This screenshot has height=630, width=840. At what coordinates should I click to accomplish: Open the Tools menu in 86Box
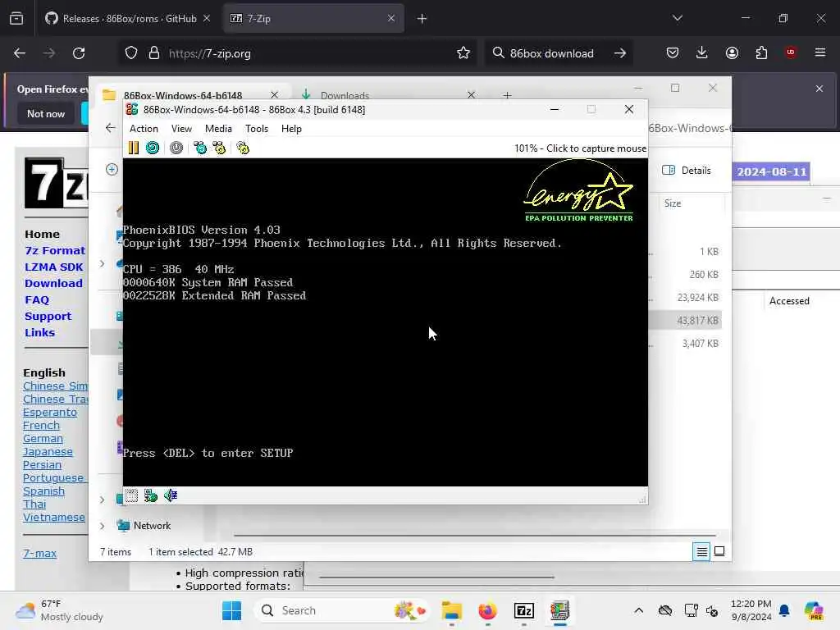[257, 129]
